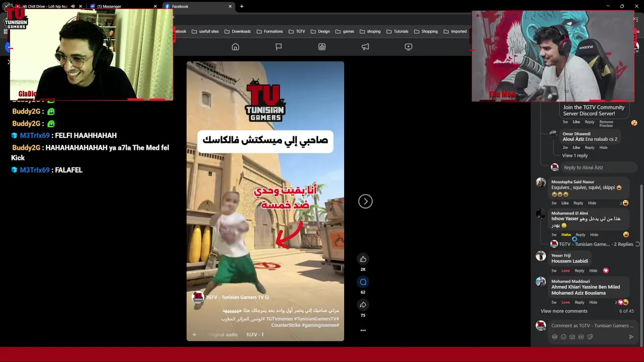This screenshot has height=362, width=644.
Task: Open Shopping bookmark folder
Action: click(x=426, y=31)
